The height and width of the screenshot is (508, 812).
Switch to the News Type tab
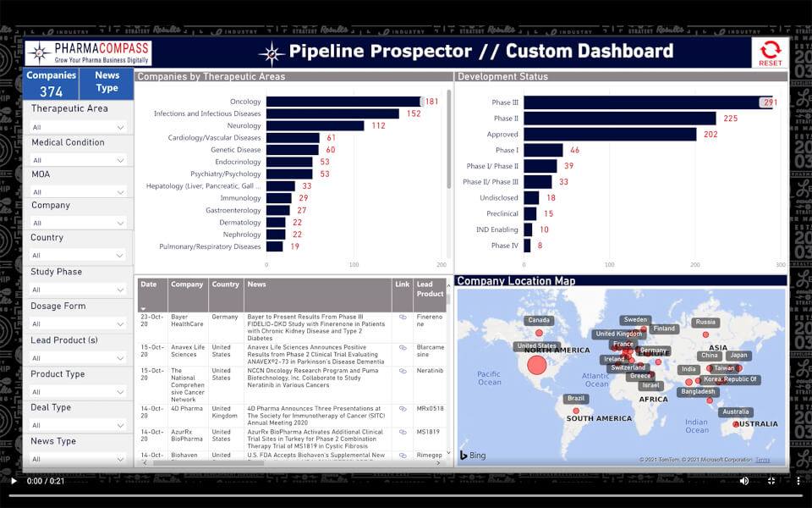[x=107, y=82]
